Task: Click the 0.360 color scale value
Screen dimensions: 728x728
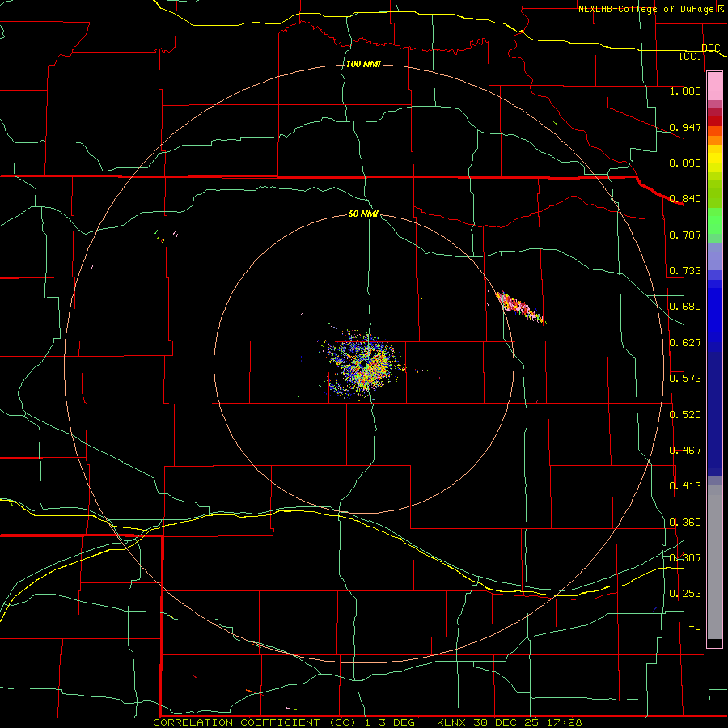Action: click(x=685, y=523)
